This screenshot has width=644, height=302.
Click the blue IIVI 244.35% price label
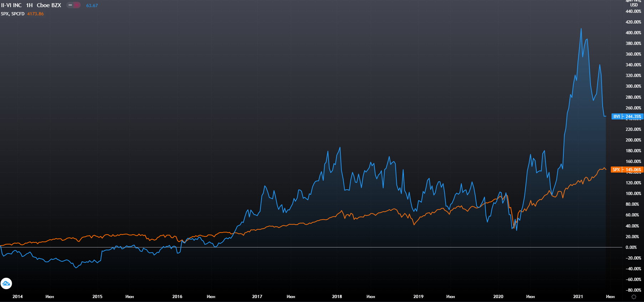tap(627, 117)
